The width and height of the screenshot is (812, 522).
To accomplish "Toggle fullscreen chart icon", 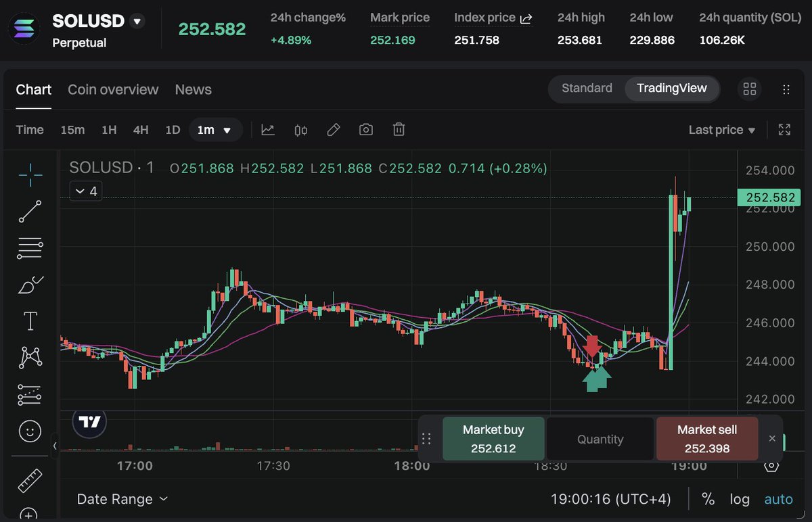I will point(785,130).
